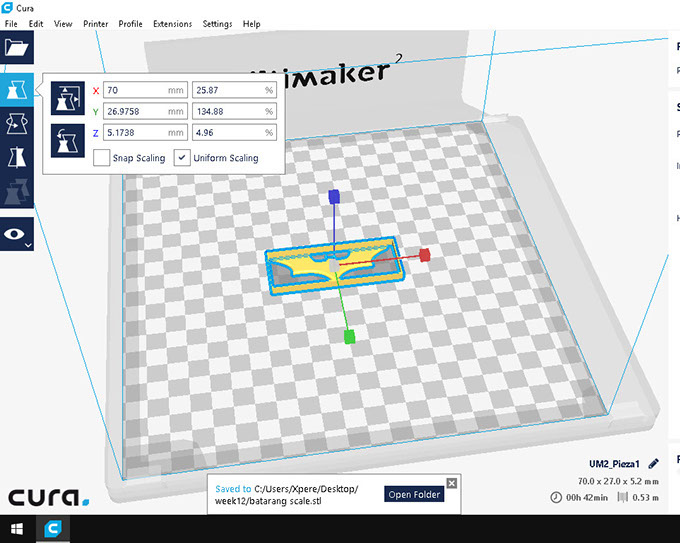Open the File menu
The width and height of the screenshot is (680, 543).
pyautogui.click(x=11, y=24)
